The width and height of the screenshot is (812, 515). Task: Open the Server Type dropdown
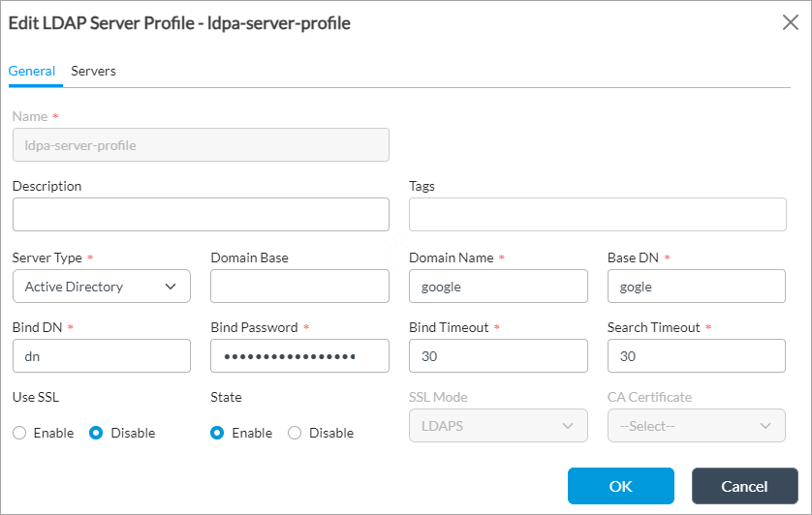tap(102, 287)
